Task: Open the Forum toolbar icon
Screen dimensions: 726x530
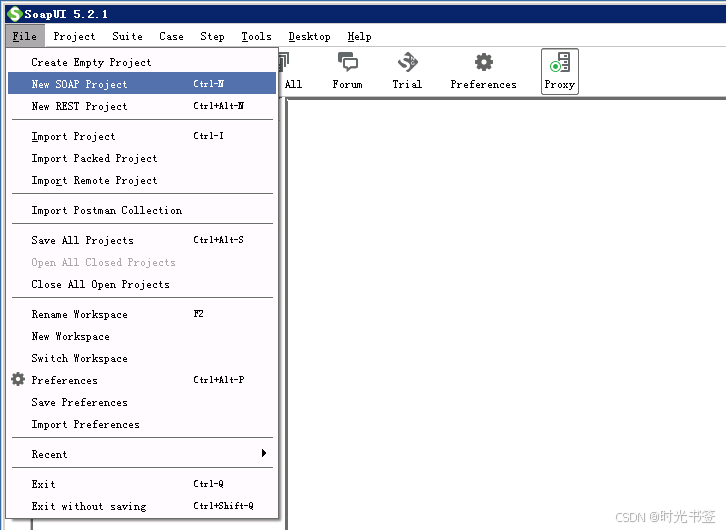Action: pyautogui.click(x=347, y=71)
